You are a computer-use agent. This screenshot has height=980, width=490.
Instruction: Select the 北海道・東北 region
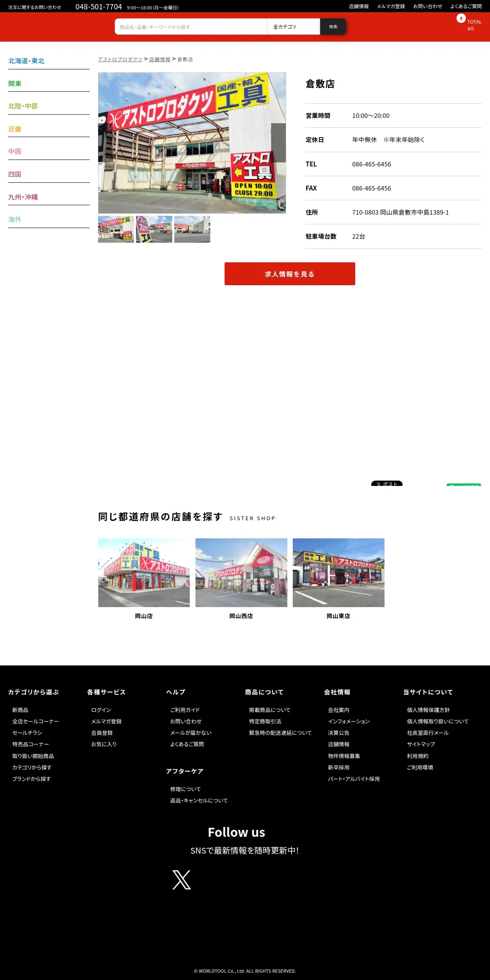tap(27, 61)
